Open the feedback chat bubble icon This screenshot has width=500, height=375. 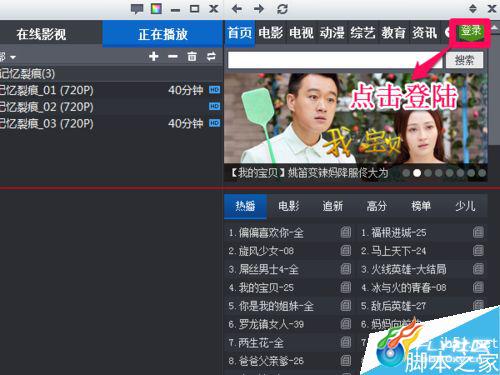click(x=137, y=9)
